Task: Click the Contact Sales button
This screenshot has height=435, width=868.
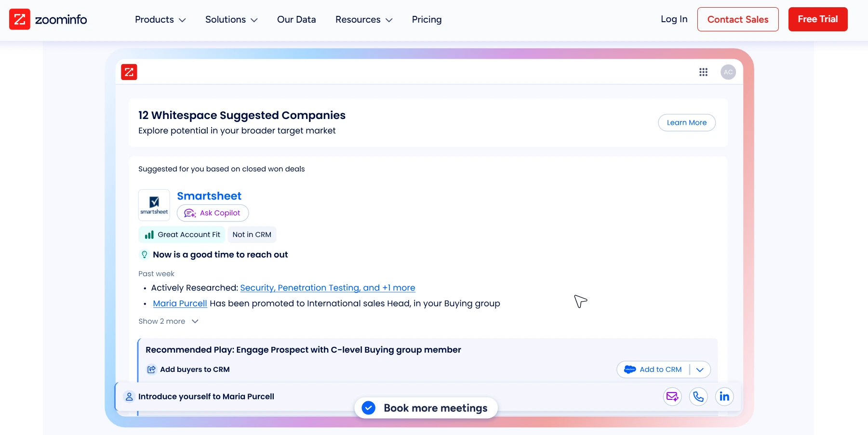Action: [738, 19]
